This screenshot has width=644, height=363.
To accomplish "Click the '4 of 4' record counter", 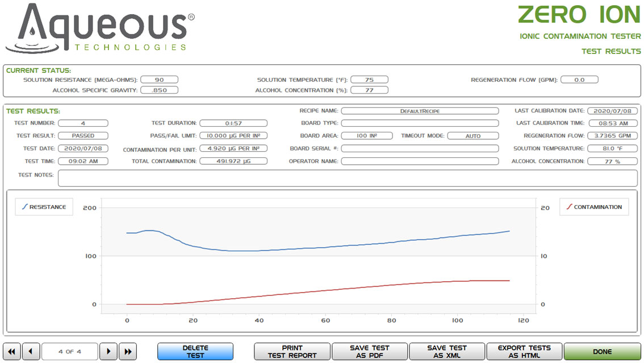I will [x=70, y=352].
